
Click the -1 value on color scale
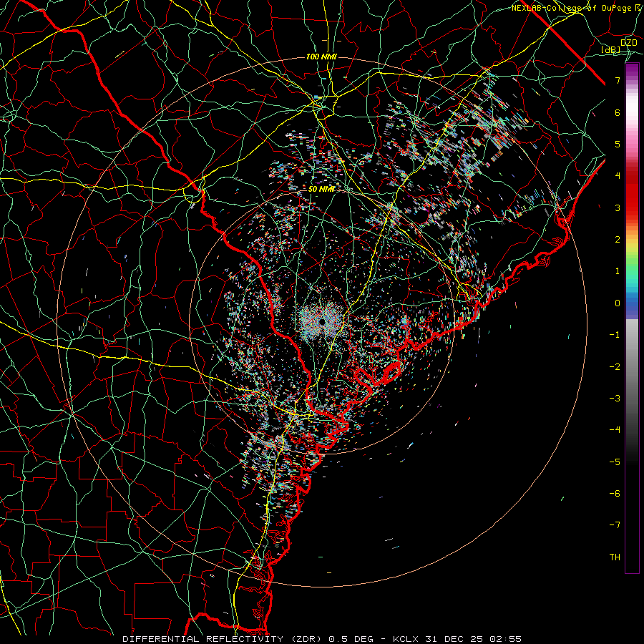click(x=615, y=335)
